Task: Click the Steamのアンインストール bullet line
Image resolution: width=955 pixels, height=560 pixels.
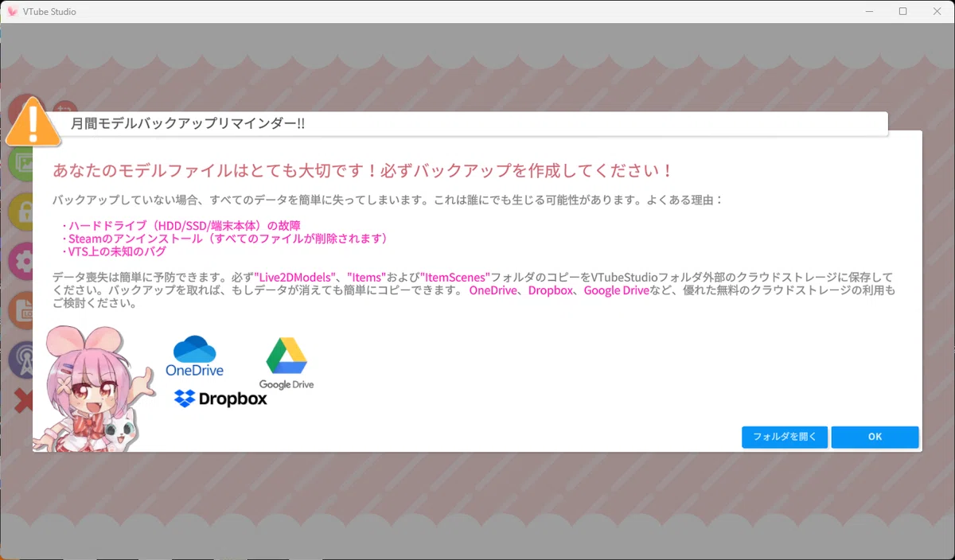Action: [x=225, y=239]
